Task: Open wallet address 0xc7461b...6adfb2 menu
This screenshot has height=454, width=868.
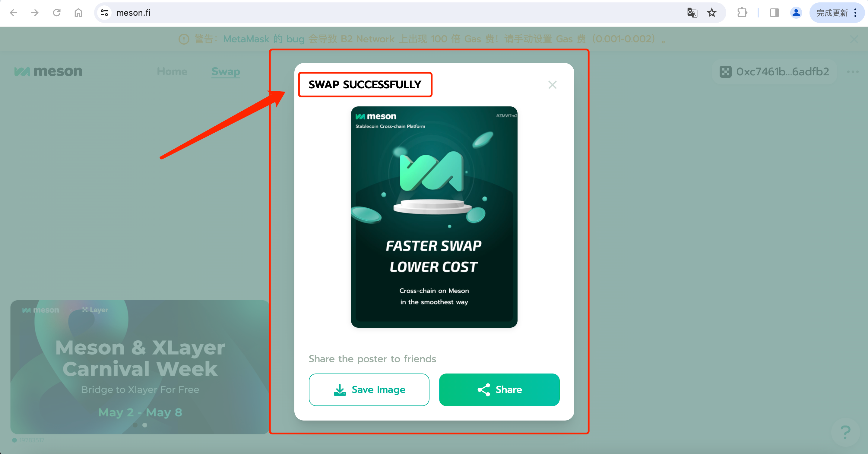Action: point(774,71)
